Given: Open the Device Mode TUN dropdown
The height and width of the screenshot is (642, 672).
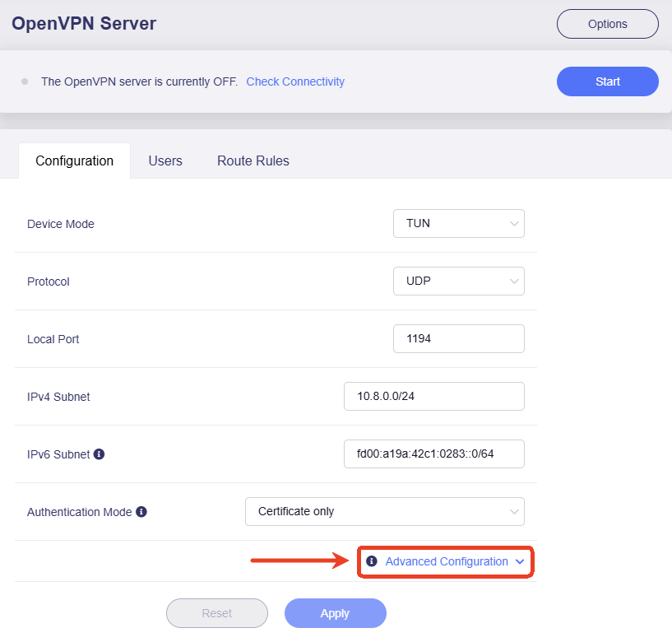Looking at the screenshot, I should point(459,223).
